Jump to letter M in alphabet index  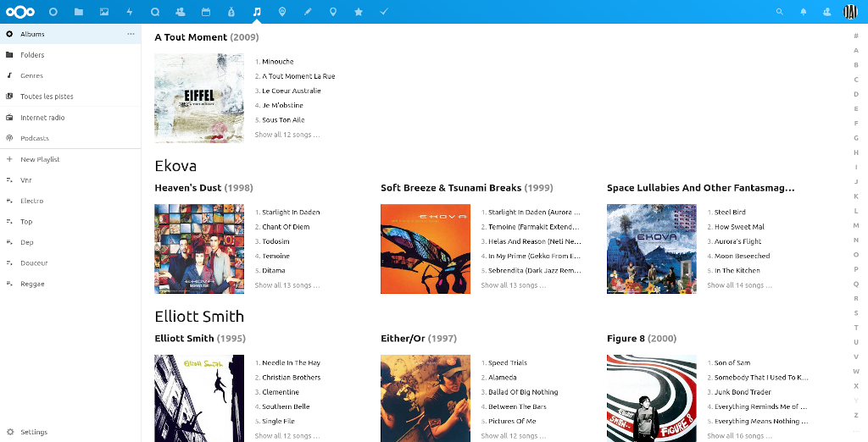[x=856, y=225]
